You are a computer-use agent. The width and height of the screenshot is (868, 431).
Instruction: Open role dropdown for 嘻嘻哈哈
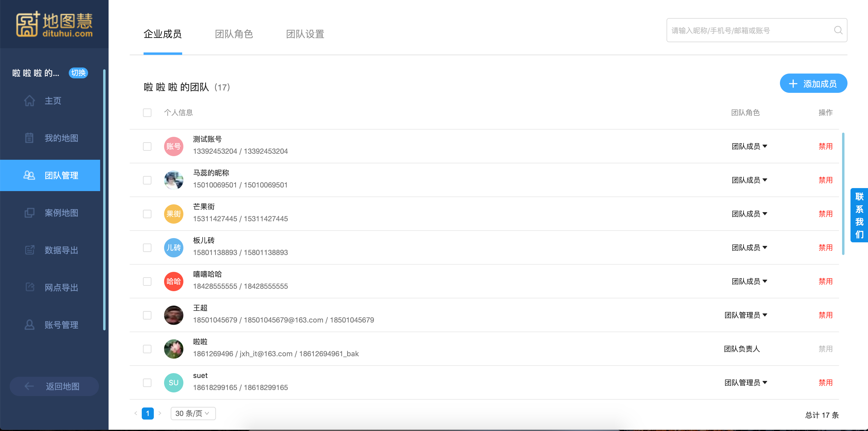[749, 282]
